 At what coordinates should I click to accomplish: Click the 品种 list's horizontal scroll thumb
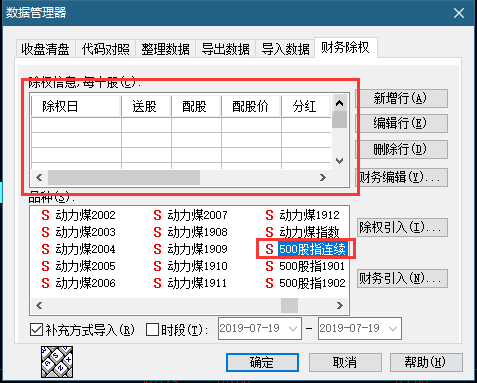tap(289, 305)
